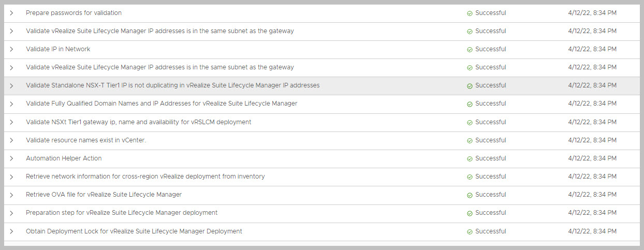Click success icon for Prepare passwords task
Screen dimensions: 644x250
(x=470, y=13)
